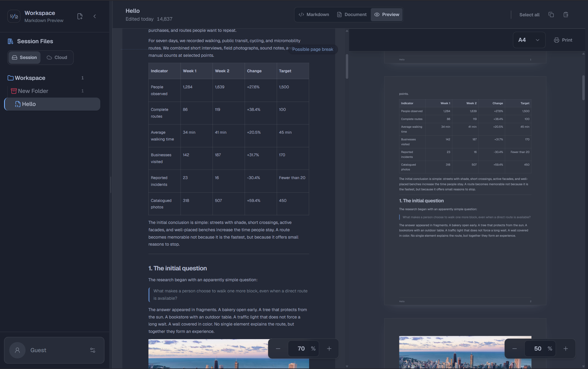588x369 pixels.
Task: Click the Session Files library icon
Action: coord(10,41)
